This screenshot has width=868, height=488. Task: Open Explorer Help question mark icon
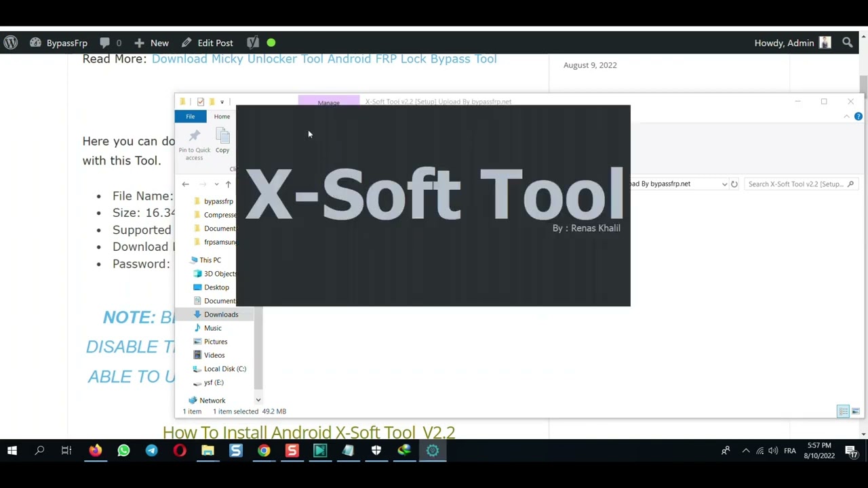858,117
